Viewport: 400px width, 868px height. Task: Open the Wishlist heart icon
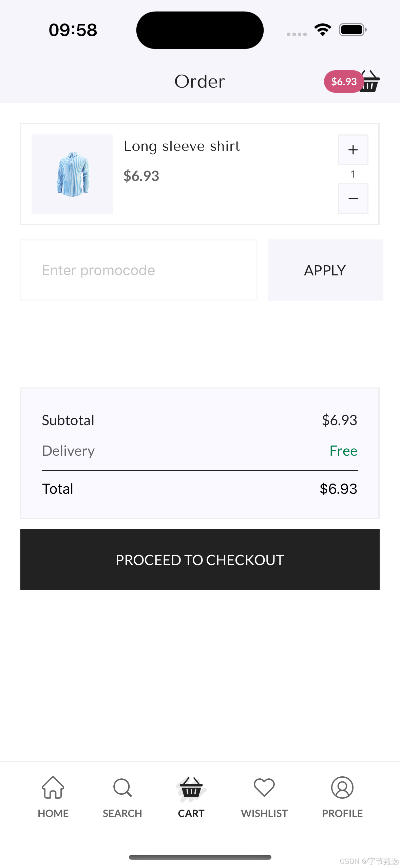point(264,787)
